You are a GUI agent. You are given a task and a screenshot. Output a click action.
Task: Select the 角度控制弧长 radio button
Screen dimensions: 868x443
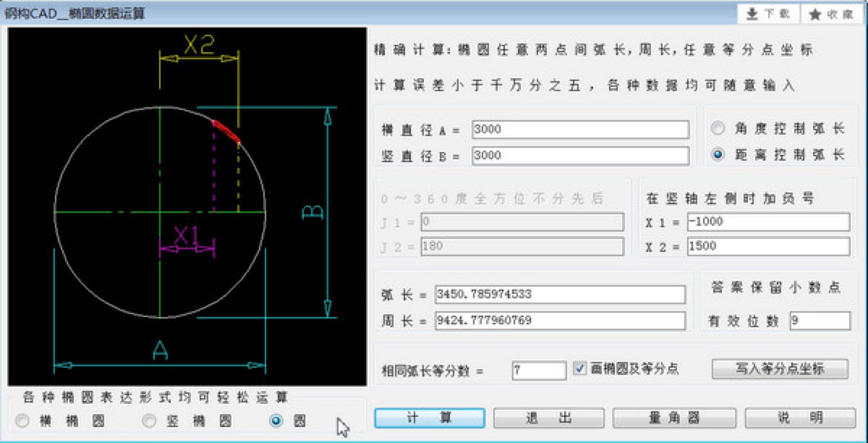(x=718, y=129)
